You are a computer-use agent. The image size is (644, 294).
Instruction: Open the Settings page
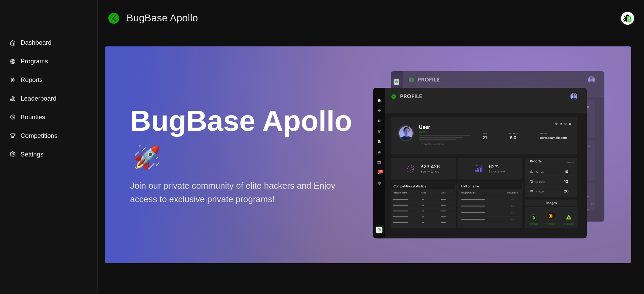(x=32, y=154)
